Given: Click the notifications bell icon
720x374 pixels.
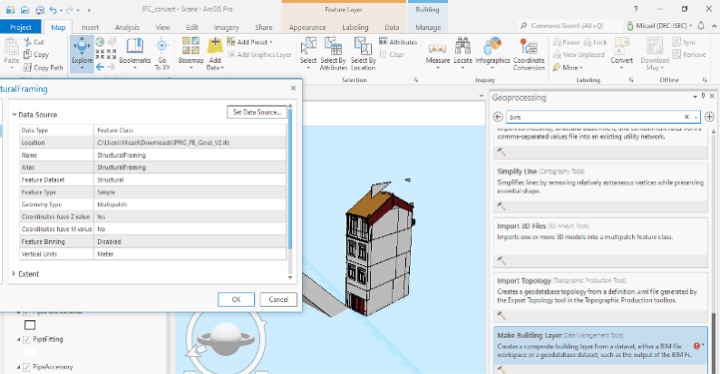Looking at the screenshot, I should tap(701, 26).
